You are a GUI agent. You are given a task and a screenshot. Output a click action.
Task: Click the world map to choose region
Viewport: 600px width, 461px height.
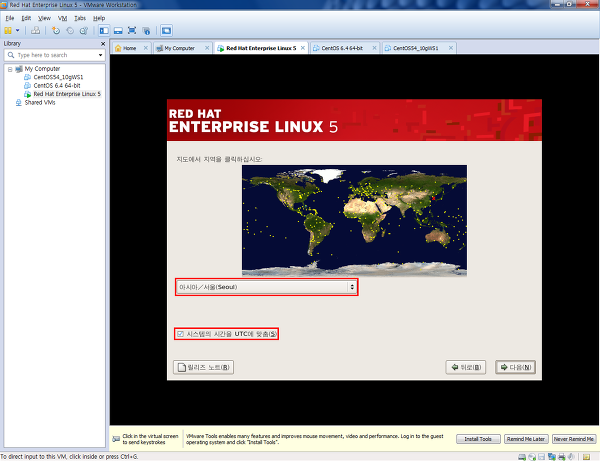point(354,220)
